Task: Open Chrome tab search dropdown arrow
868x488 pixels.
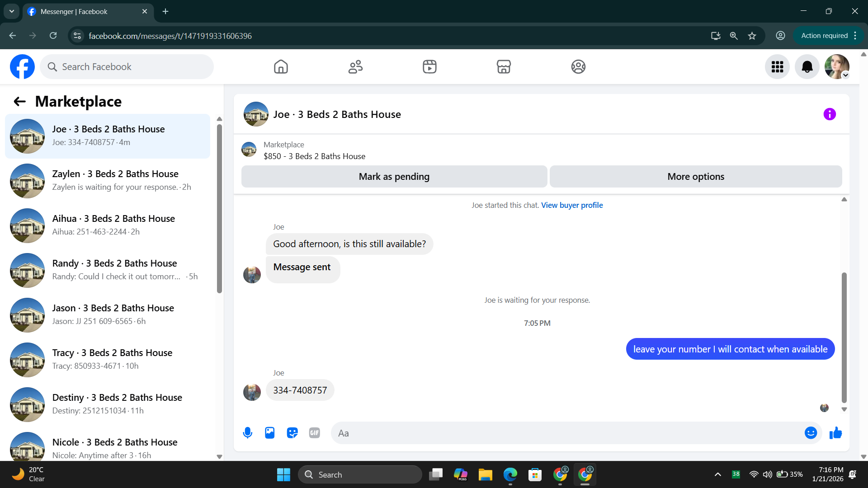Action: (11, 11)
